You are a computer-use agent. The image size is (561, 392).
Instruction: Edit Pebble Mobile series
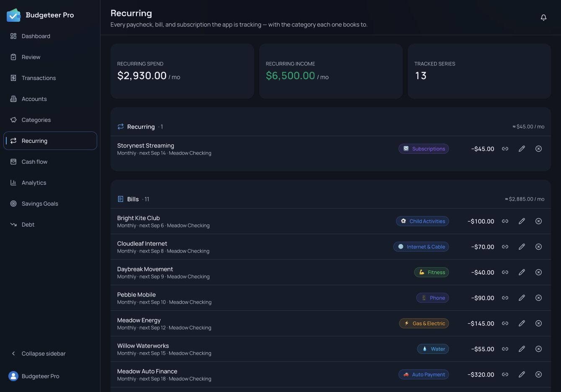coord(522,298)
